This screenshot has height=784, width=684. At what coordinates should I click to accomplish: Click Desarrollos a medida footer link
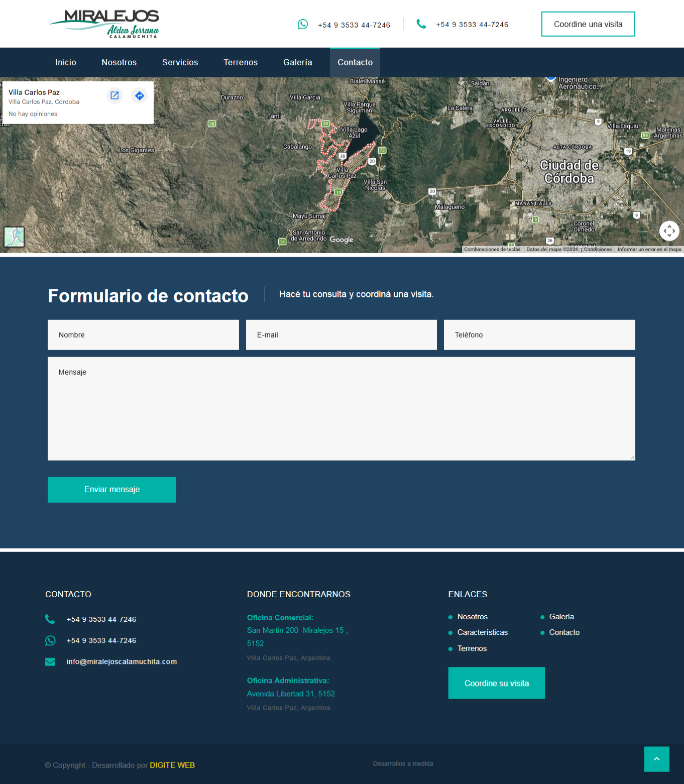[403, 764]
